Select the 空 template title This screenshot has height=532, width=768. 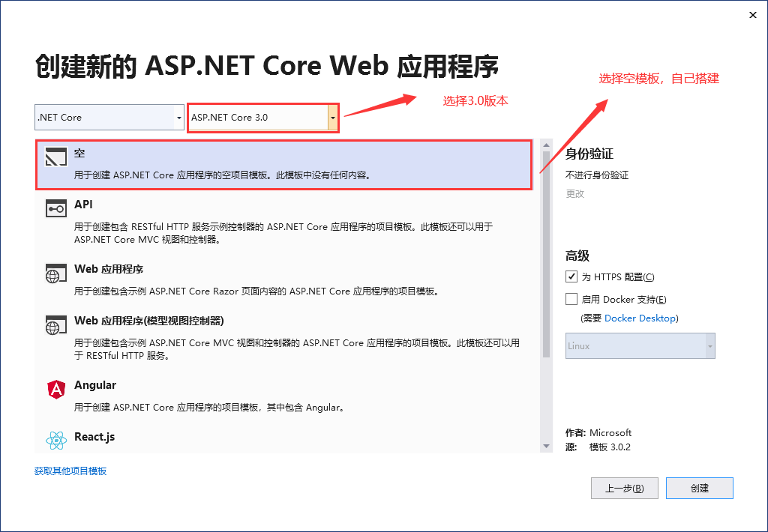[79, 153]
